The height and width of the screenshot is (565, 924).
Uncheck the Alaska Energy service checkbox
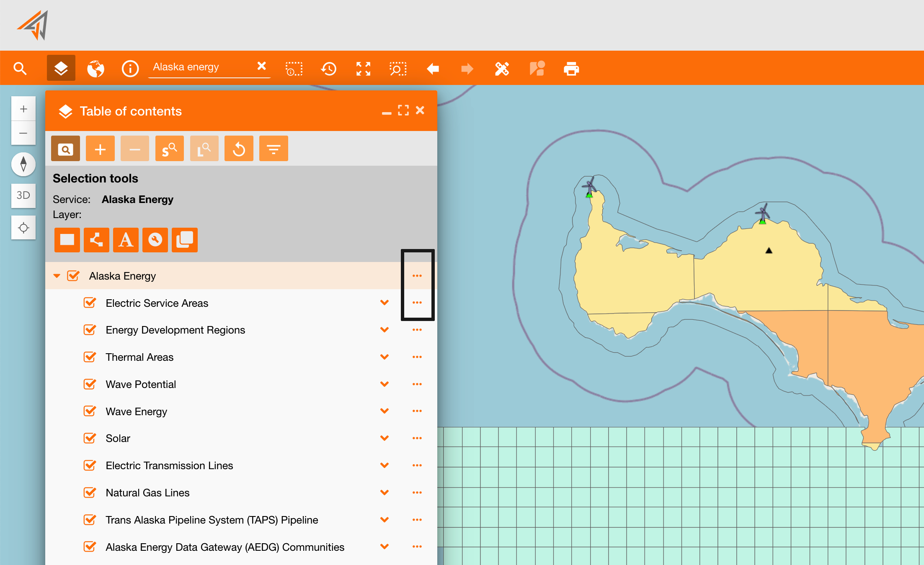click(x=73, y=276)
